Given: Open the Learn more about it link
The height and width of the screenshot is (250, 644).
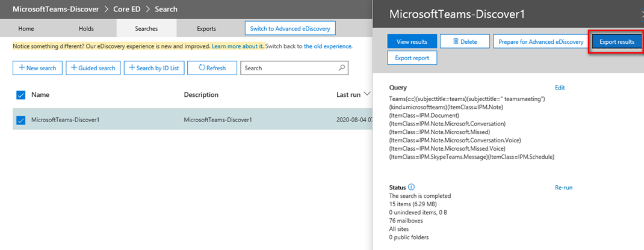Looking at the screenshot, I should coord(237,46).
